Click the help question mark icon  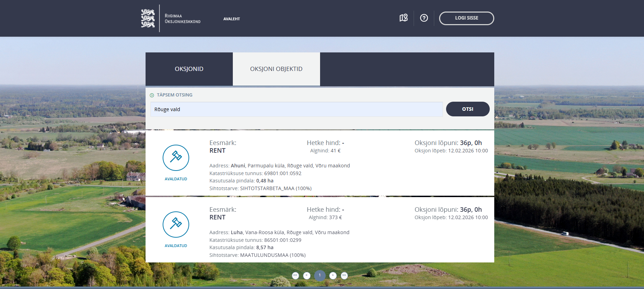point(424,18)
